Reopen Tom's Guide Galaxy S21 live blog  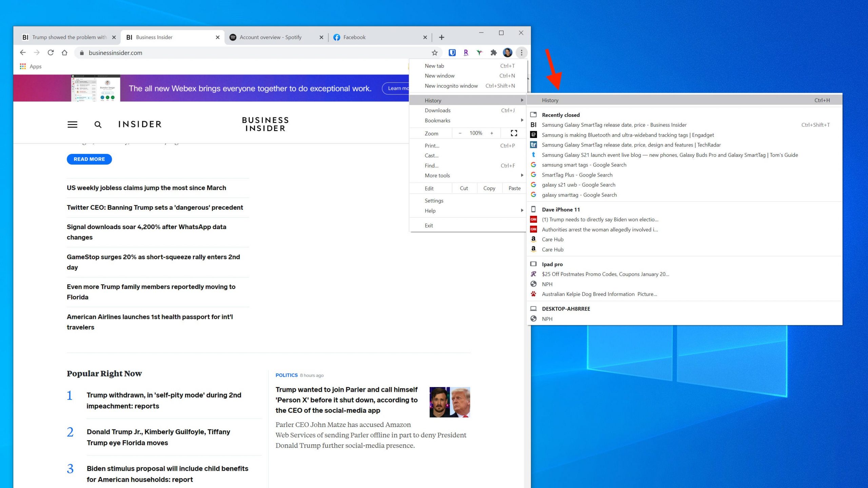point(684,155)
